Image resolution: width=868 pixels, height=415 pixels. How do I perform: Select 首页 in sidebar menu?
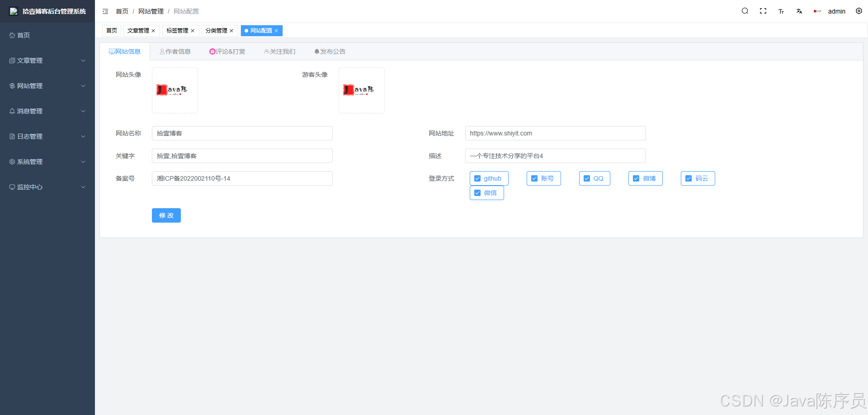47,35
